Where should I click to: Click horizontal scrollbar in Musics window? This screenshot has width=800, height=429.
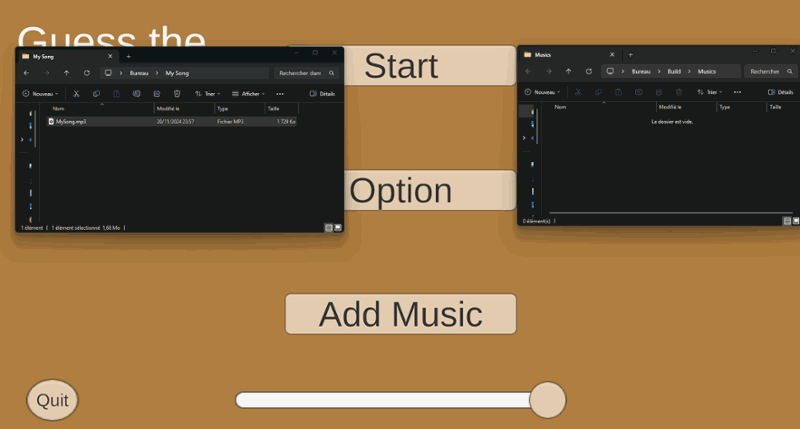670,213
